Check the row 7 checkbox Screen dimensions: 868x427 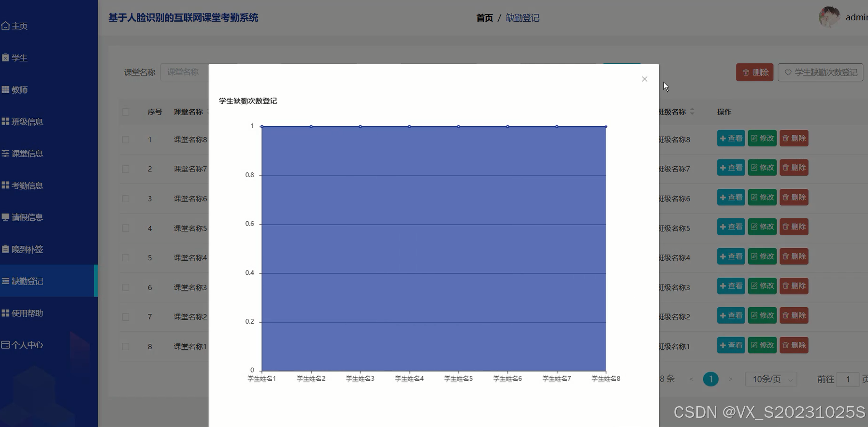tap(126, 317)
